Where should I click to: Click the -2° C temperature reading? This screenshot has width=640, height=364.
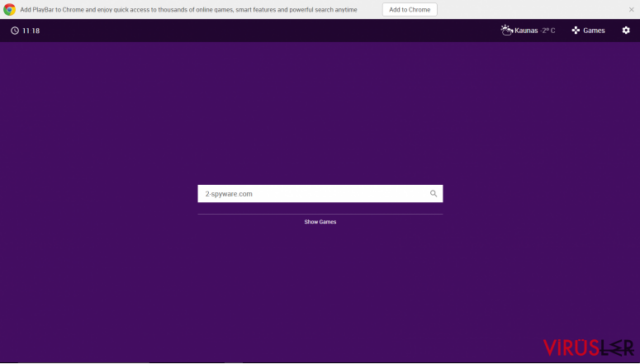[x=547, y=31]
